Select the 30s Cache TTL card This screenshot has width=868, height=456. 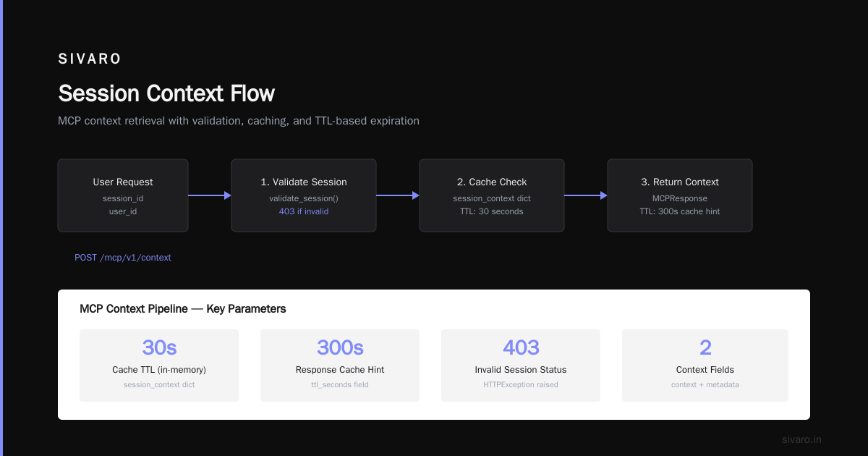pos(159,366)
